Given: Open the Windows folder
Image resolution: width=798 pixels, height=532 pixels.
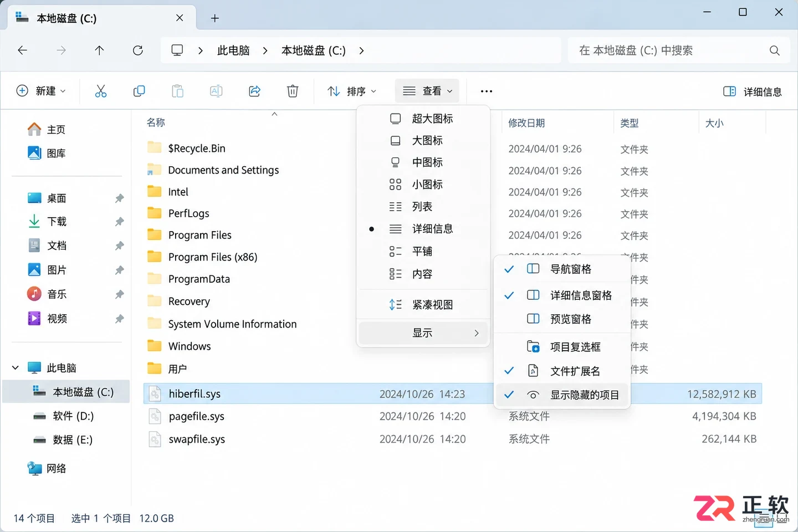Looking at the screenshot, I should 190,346.
